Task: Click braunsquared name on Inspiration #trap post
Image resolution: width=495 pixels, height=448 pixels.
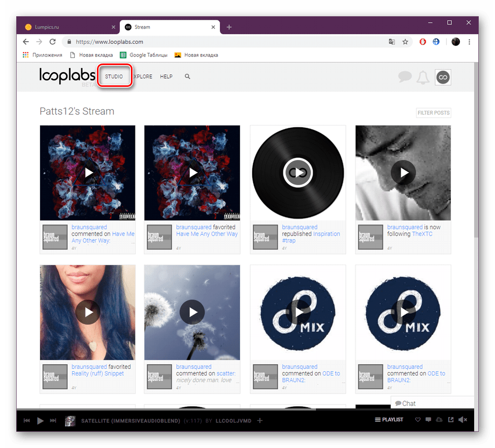Action: point(300,227)
